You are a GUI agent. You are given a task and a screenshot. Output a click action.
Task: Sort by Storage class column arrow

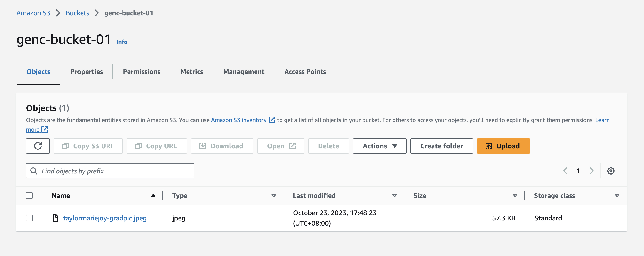click(x=617, y=195)
